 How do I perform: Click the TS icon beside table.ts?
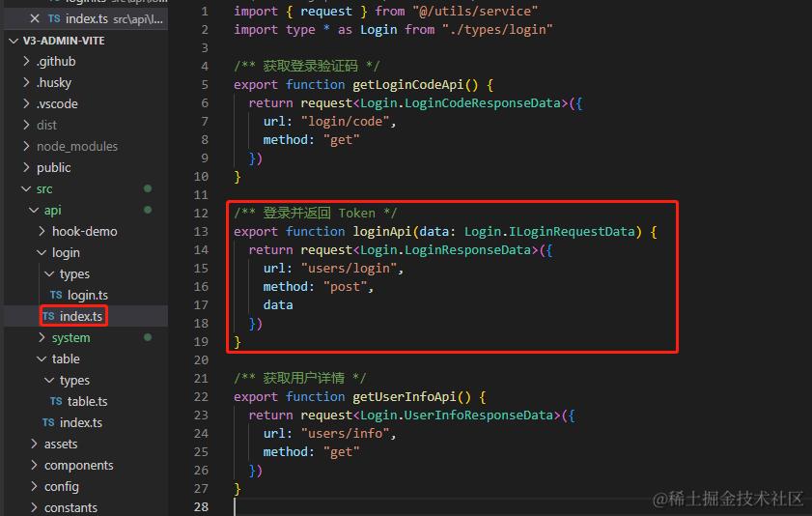click(56, 401)
